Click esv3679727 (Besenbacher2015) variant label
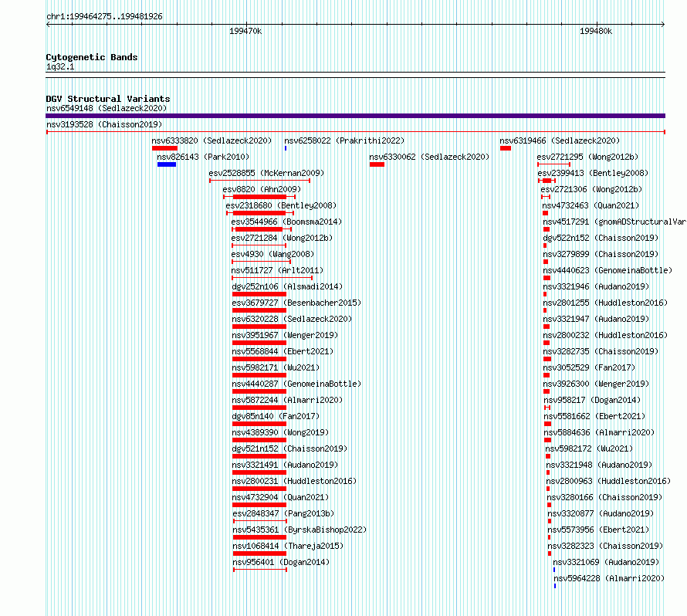Screen dimensions: 687x616 pos(296,303)
